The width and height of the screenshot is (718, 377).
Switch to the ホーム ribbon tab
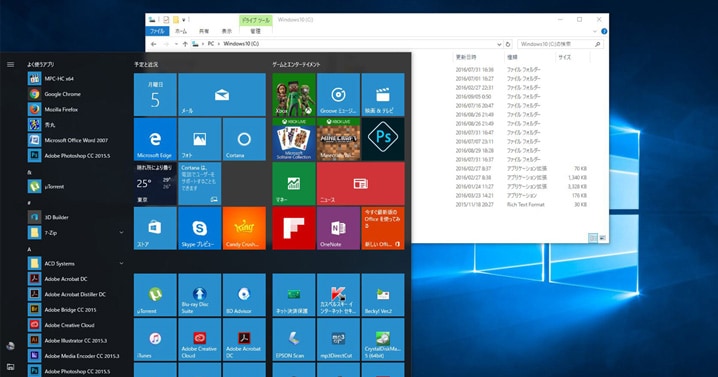181,31
